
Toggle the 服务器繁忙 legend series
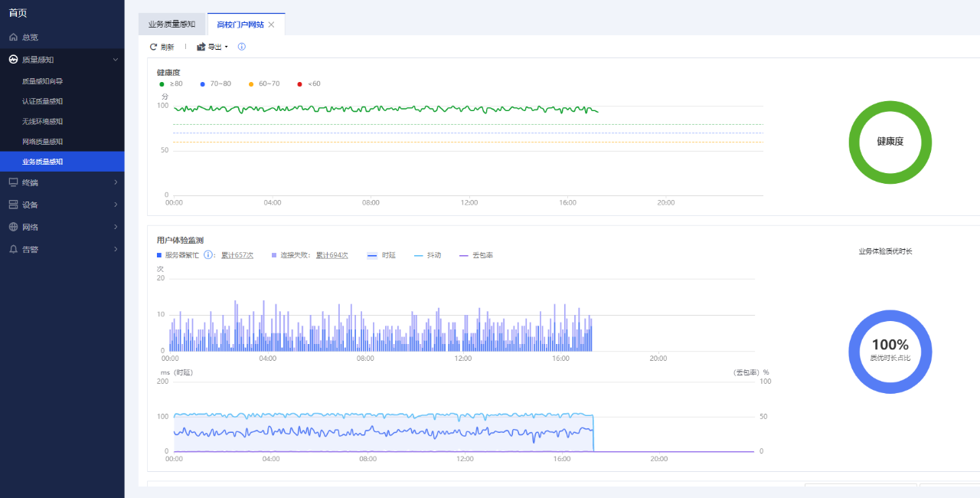[x=178, y=255]
